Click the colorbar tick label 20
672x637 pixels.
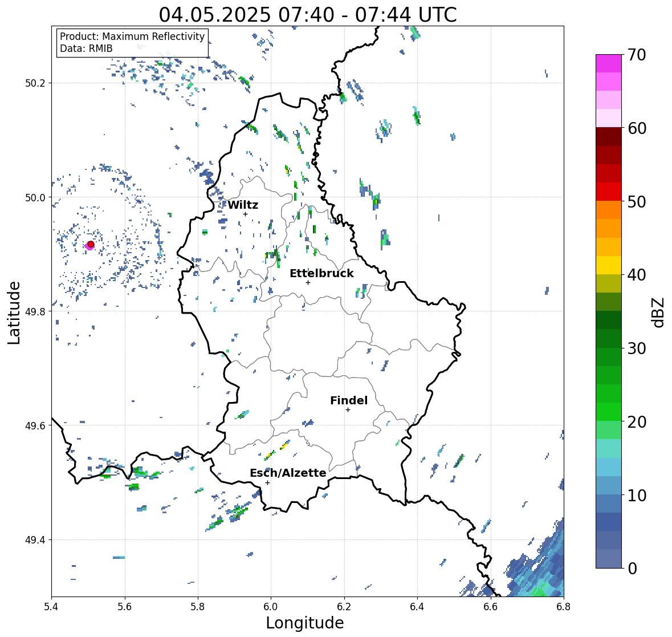[x=637, y=422]
